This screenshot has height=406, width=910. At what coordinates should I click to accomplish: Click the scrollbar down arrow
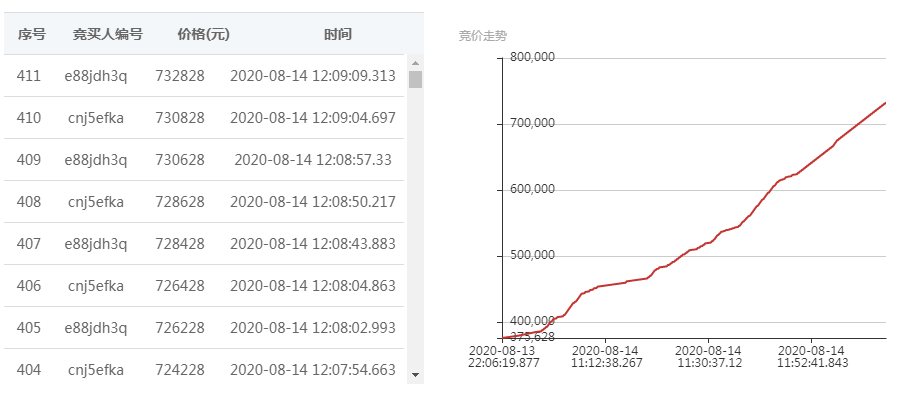415,375
